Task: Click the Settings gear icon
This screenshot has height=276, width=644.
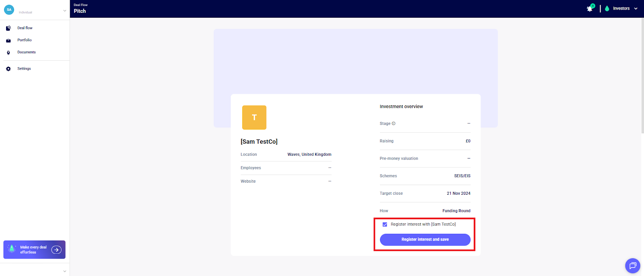Action: tap(8, 69)
